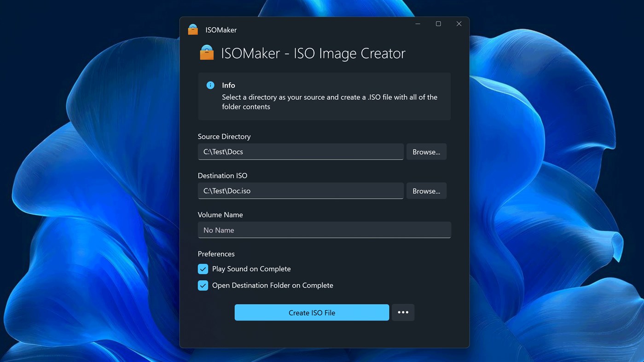Browse for a source directory
The image size is (644, 362).
[426, 151]
